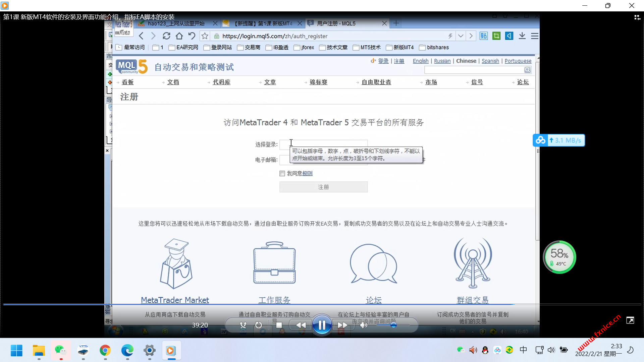Open the MT5技术 bookmark folder

coord(367,47)
